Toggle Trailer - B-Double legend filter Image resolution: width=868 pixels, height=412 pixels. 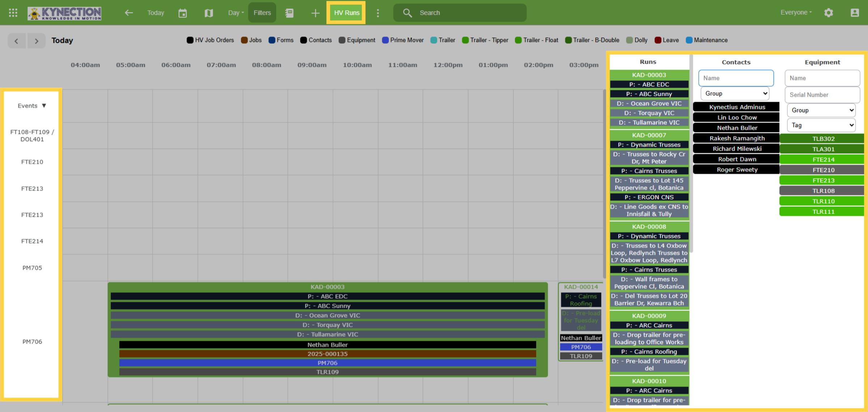[592, 40]
